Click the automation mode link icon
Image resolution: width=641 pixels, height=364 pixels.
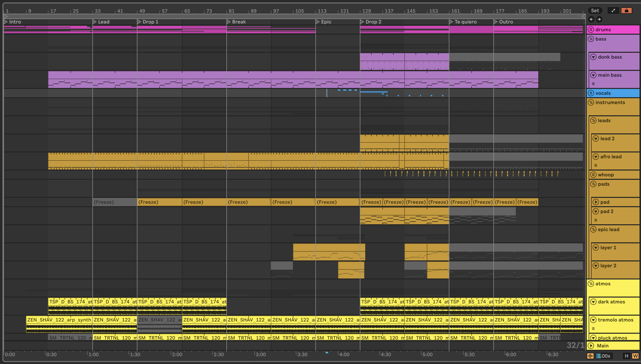[x=613, y=11]
